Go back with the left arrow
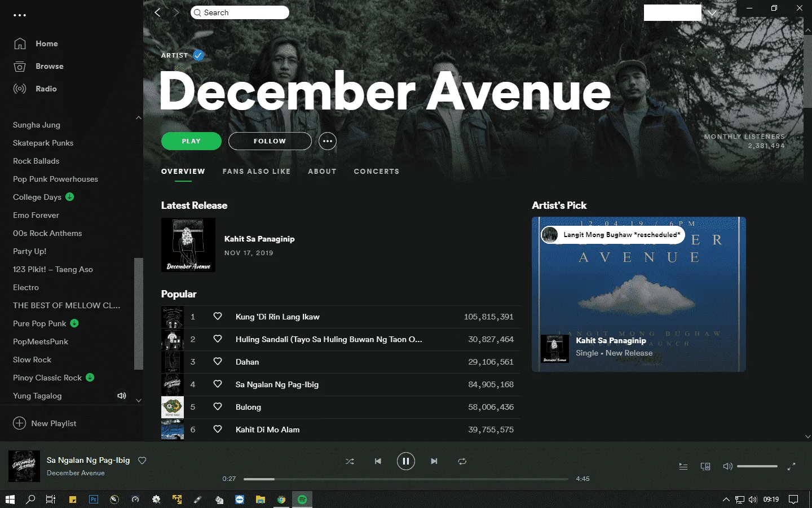The height and width of the screenshot is (508, 812). pyautogui.click(x=158, y=12)
